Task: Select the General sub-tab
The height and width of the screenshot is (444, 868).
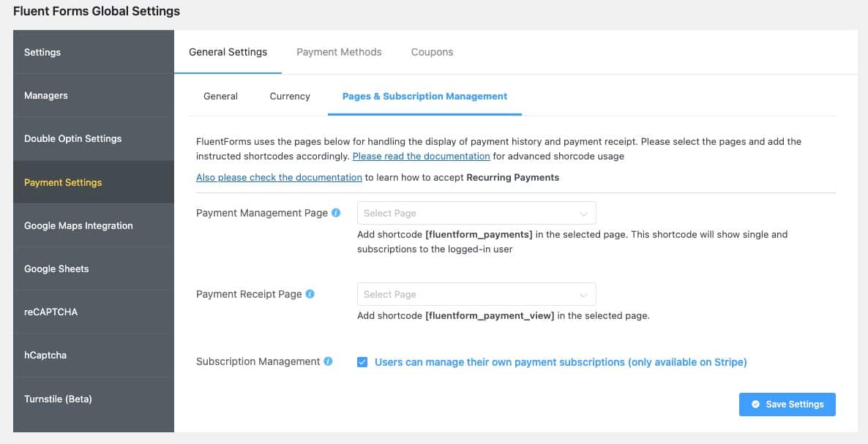Action: [220, 97]
